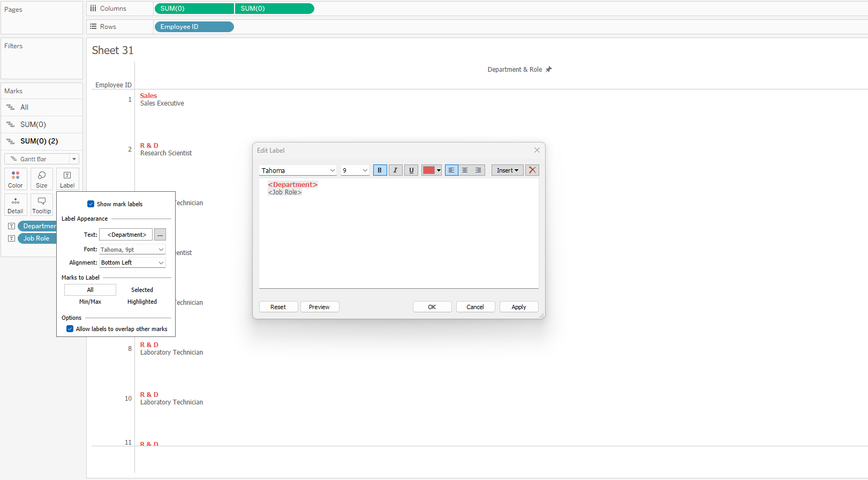
Task: Open label text editor with ellipsis button
Action: 160,235
